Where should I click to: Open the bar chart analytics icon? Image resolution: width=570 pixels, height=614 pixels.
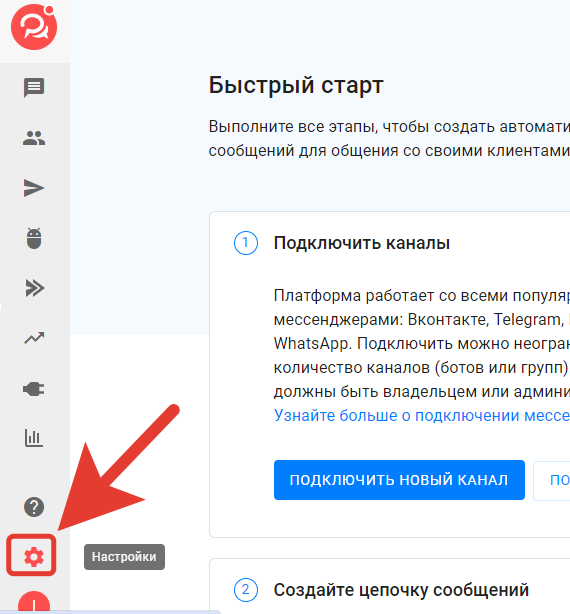[x=34, y=438]
